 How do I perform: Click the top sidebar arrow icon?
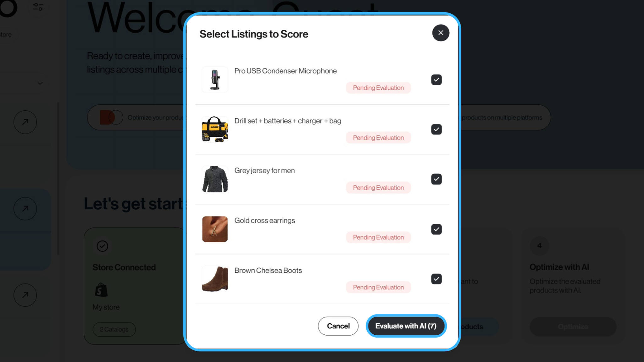coord(25,122)
